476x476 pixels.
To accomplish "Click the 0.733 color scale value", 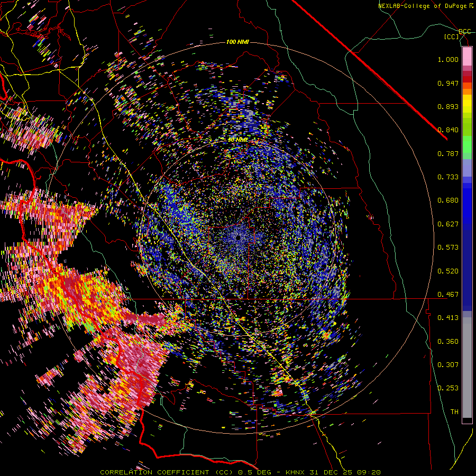I will [448, 177].
